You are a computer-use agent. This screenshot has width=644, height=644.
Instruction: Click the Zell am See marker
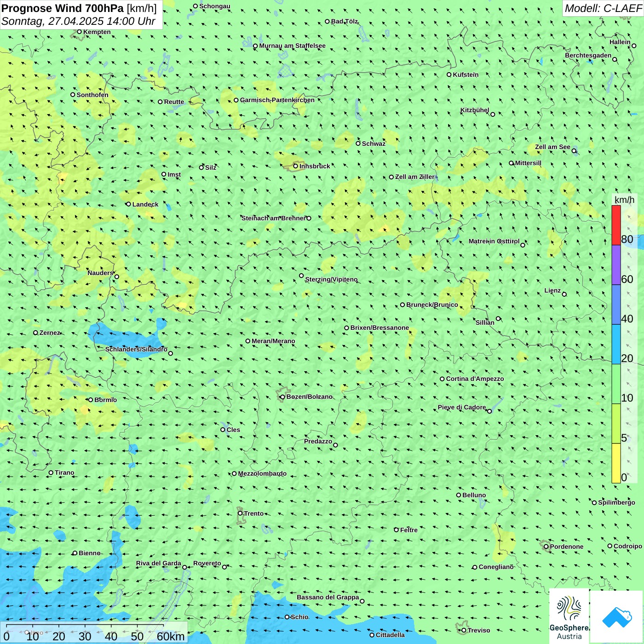pyautogui.click(x=574, y=151)
